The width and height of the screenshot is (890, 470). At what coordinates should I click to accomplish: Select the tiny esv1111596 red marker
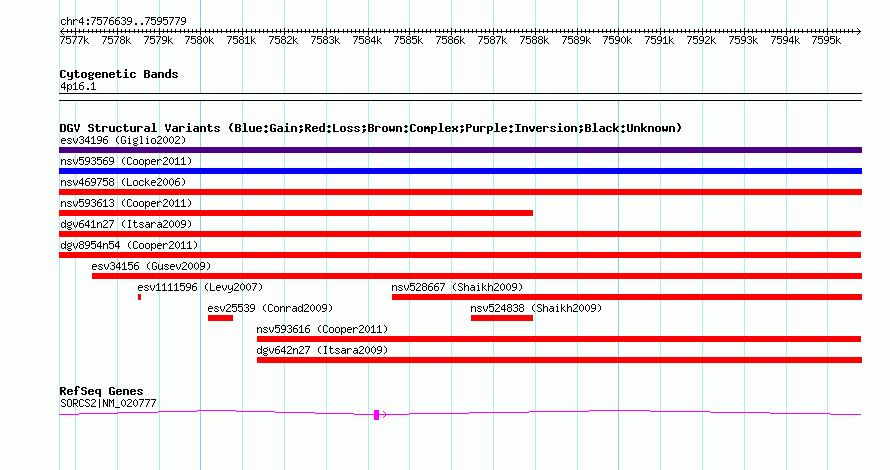pos(139,297)
